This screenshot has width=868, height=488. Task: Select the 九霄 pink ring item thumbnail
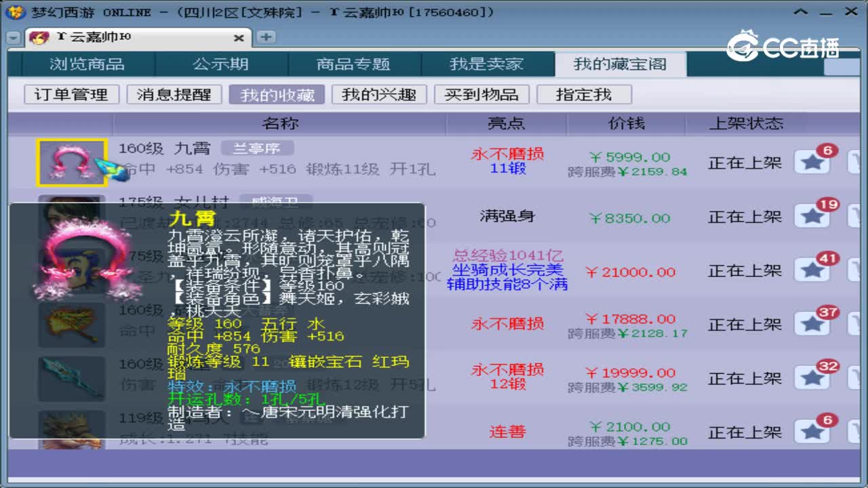[x=72, y=163]
